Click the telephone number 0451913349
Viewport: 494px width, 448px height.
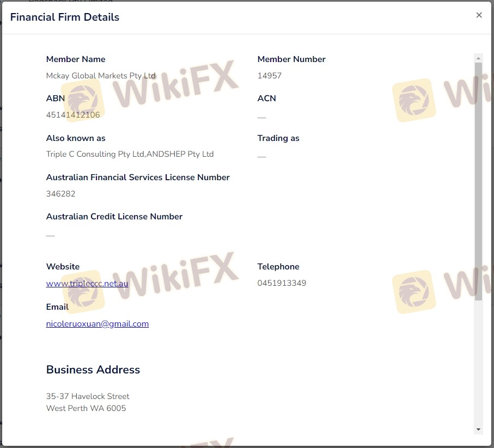282,283
